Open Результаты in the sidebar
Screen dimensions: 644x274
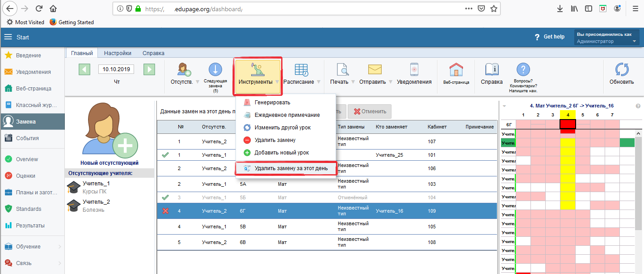(x=32, y=225)
